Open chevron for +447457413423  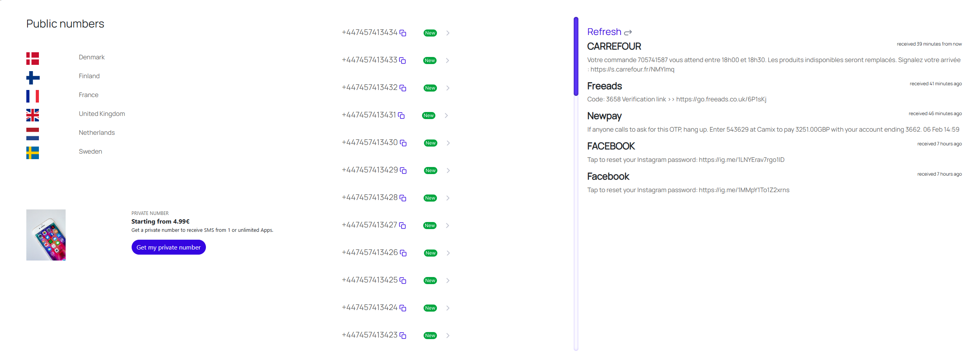[448, 336]
